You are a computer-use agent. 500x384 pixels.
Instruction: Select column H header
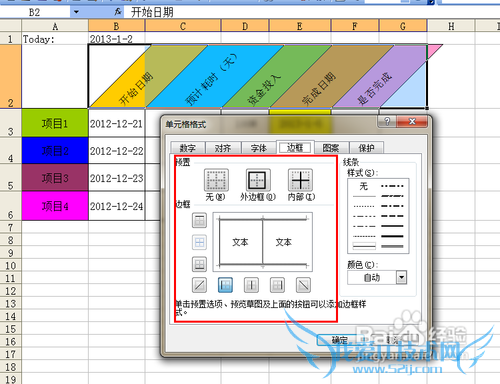(x=451, y=26)
